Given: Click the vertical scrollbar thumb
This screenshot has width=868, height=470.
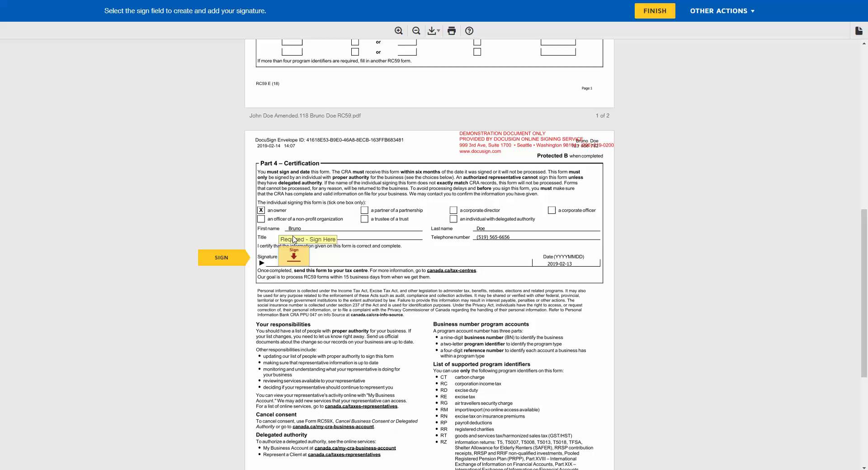Looking at the screenshot, I should (x=864, y=293).
